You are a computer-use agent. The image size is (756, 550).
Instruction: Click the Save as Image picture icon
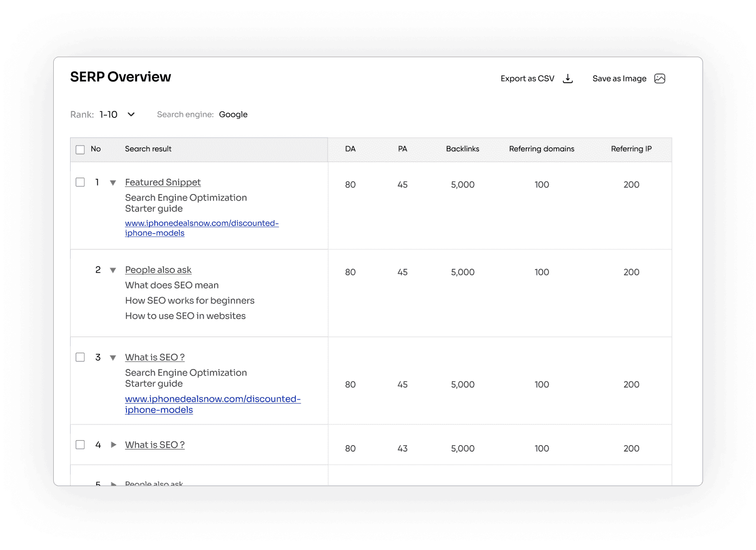tap(659, 78)
